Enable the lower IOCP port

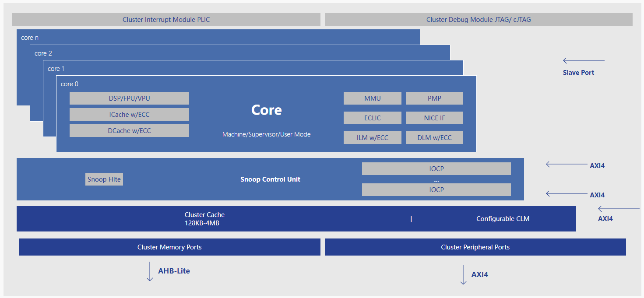[x=436, y=189]
